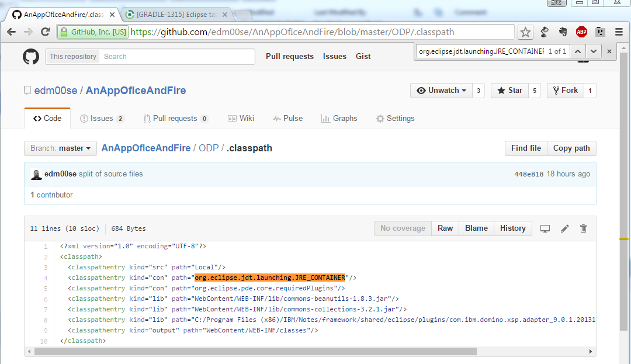Image resolution: width=631 pixels, height=364 pixels.
Task: Star the repository
Action: (509, 91)
